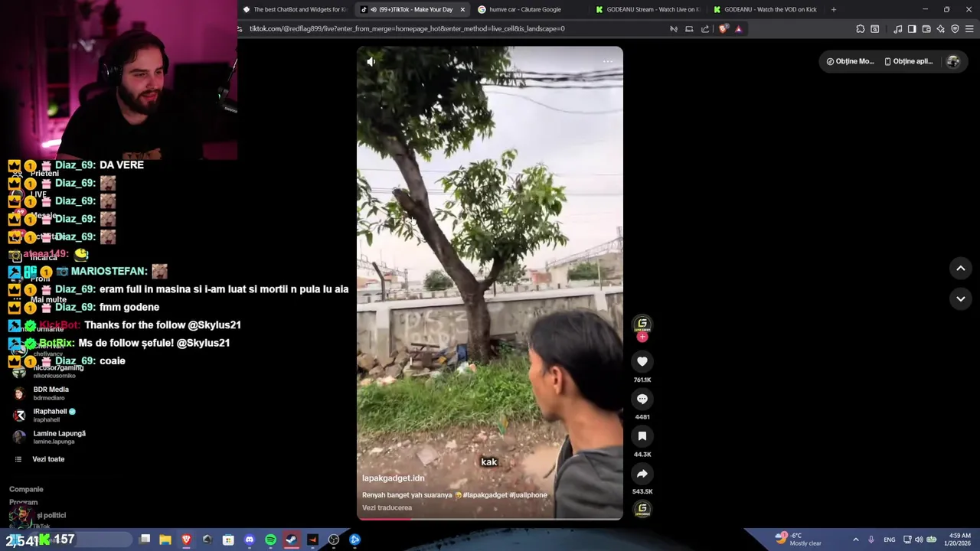Click the Obține aplicații button
This screenshot has width=980, height=551.
[x=909, y=61]
